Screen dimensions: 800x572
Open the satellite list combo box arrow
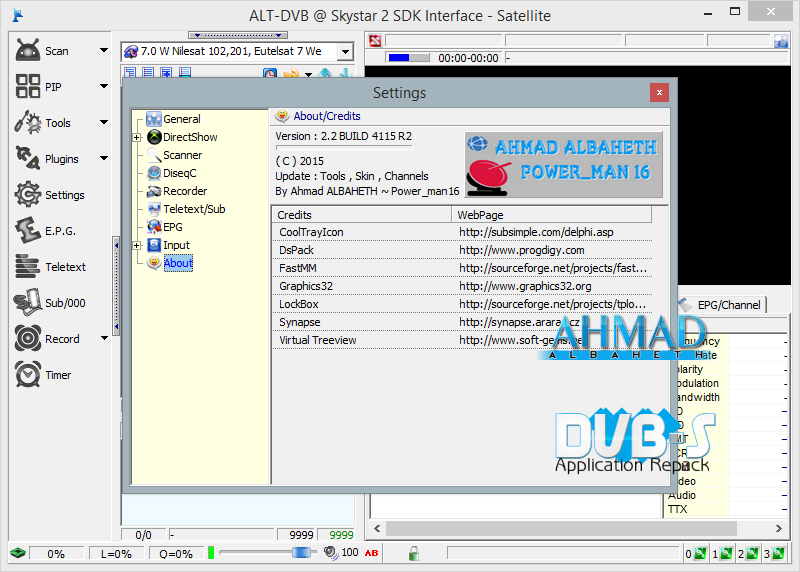pyautogui.click(x=345, y=52)
